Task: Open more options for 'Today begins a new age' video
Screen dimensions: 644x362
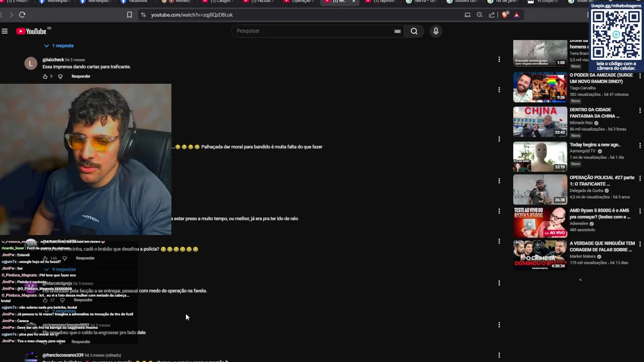Action: click(x=639, y=145)
